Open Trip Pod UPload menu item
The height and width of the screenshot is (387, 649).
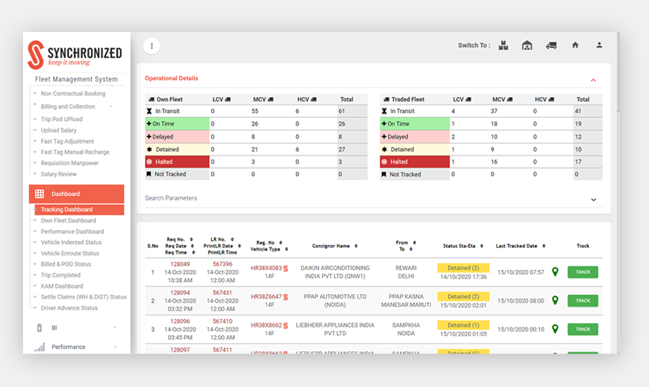[x=61, y=119]
